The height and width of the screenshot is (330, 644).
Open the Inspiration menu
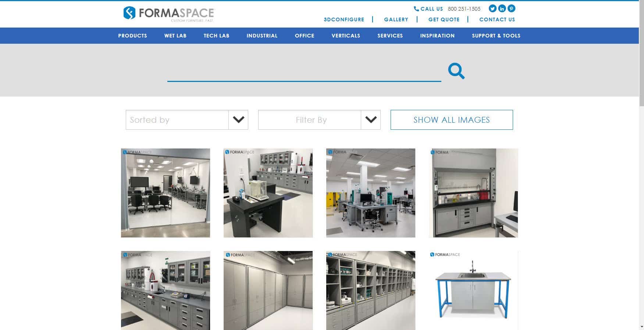coord(437,36)
